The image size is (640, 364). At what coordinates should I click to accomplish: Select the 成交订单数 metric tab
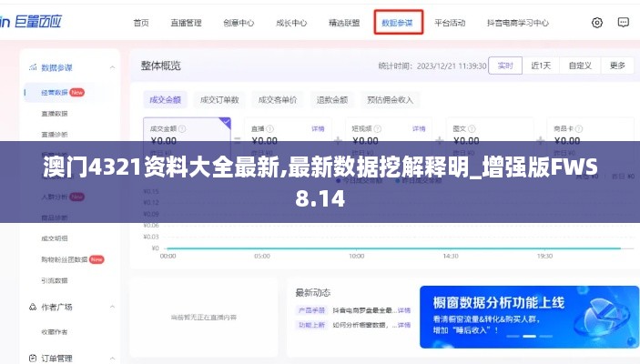pos(219,99)
